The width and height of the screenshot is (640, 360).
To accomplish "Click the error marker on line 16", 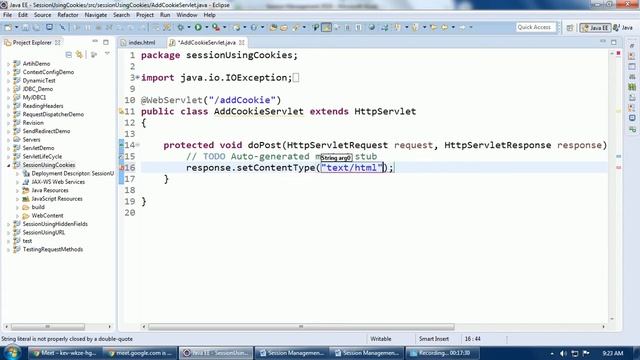I will (x=122, y=167).
